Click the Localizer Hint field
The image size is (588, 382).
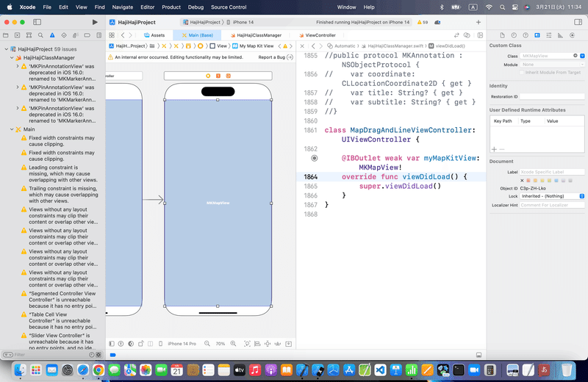552,205
